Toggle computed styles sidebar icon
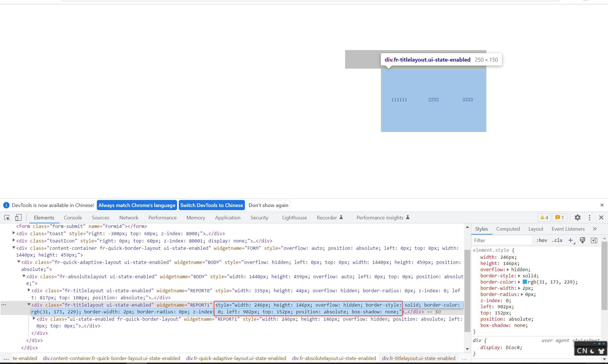Image resolution: width=608 pixels, height=364 pixels. click(594, 240)
